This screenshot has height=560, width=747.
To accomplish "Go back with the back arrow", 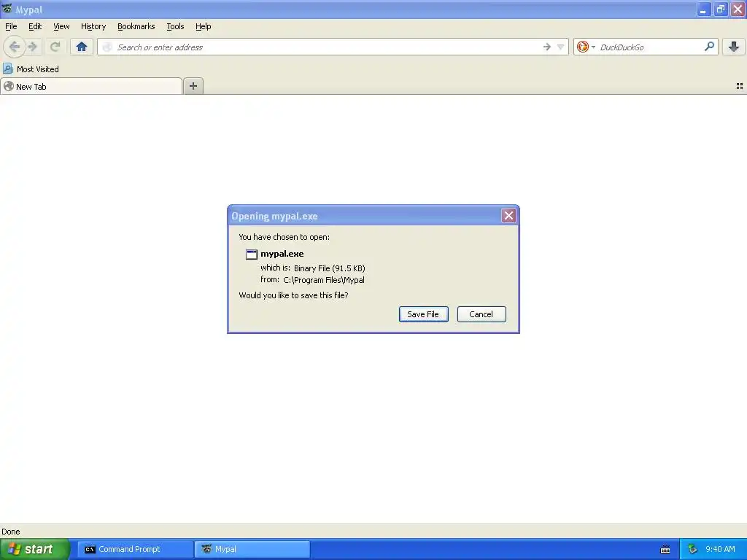I will tap(15, 47).
